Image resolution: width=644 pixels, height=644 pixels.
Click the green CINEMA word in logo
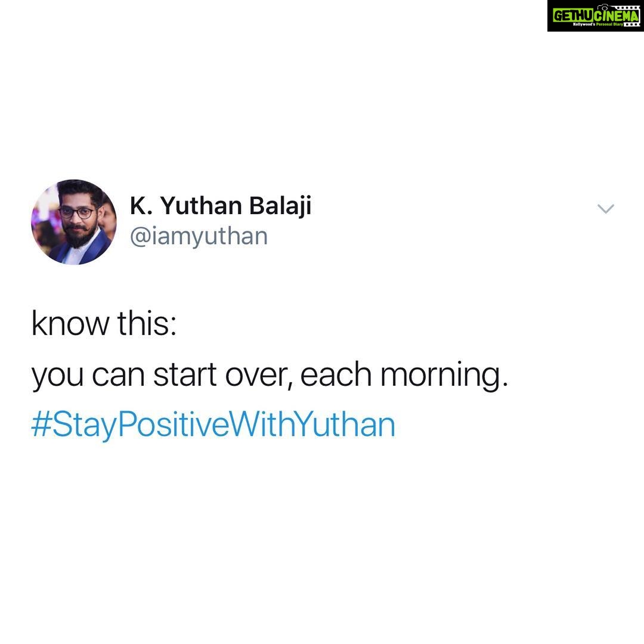[x=616, y=16]
